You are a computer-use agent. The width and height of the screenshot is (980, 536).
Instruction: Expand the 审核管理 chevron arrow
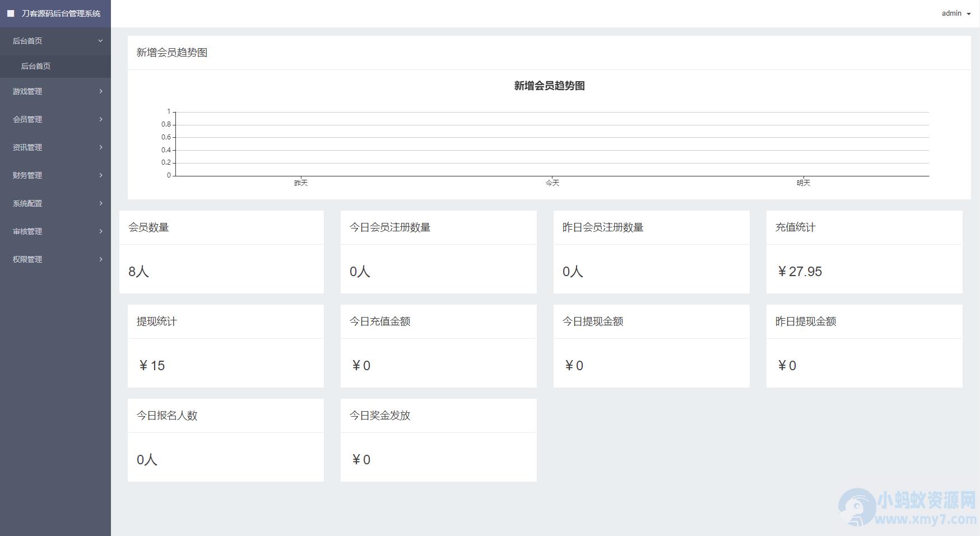[x=101, y=231]
